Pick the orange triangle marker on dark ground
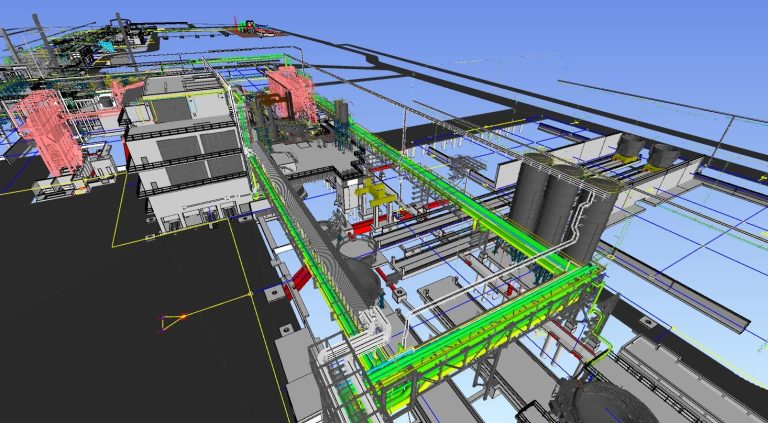 point(172,321)
